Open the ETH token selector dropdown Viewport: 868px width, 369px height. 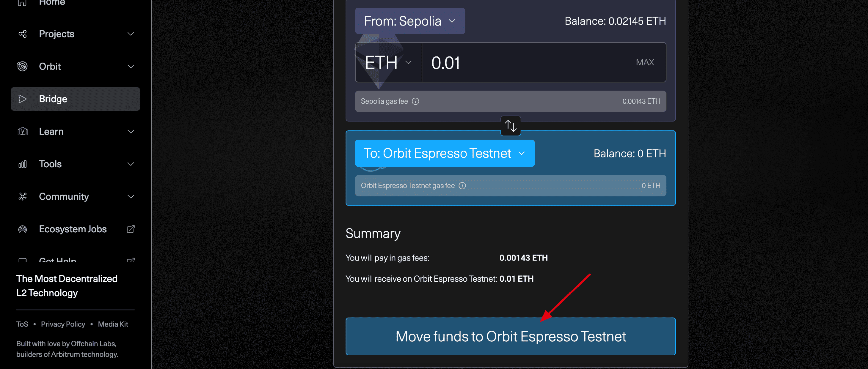[x=388, y=63]
